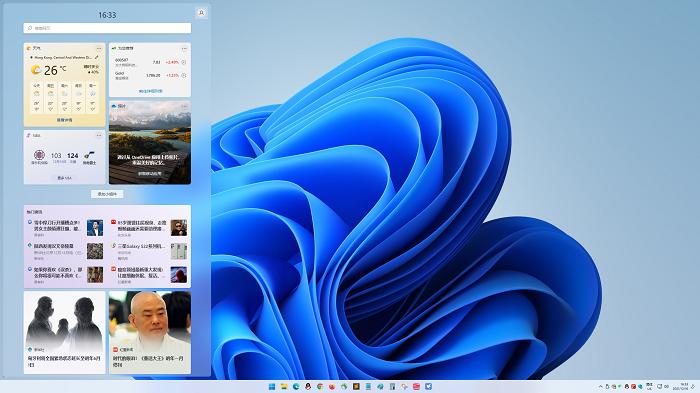
Task: Click the man-in-suit news thumbnail
Action: point(95,228)
